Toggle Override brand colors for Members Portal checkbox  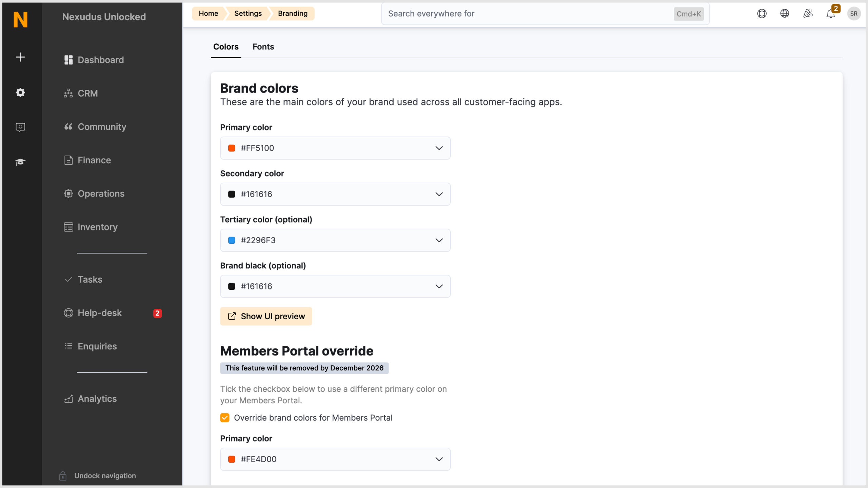point(225,418)
